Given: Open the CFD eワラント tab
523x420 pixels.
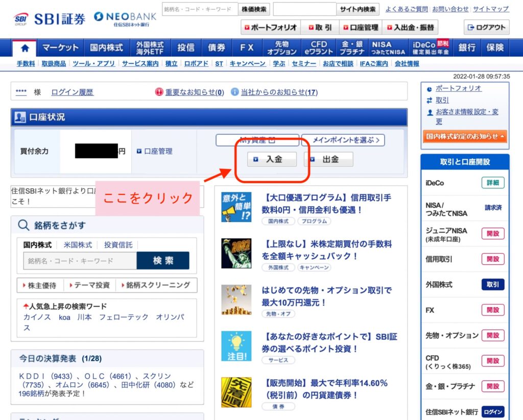Looking at the screenshot, I should (x=319, y=47).
